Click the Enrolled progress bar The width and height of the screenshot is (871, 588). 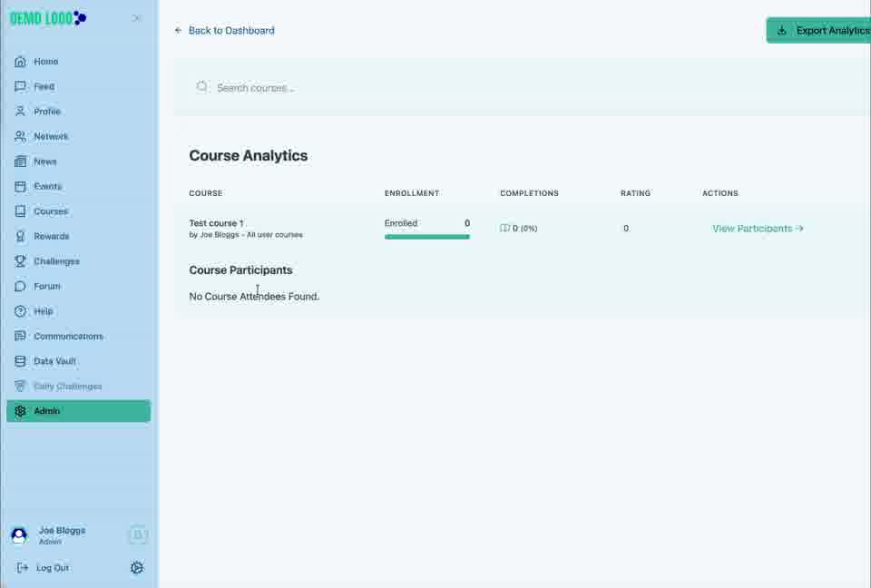[426, 237]
